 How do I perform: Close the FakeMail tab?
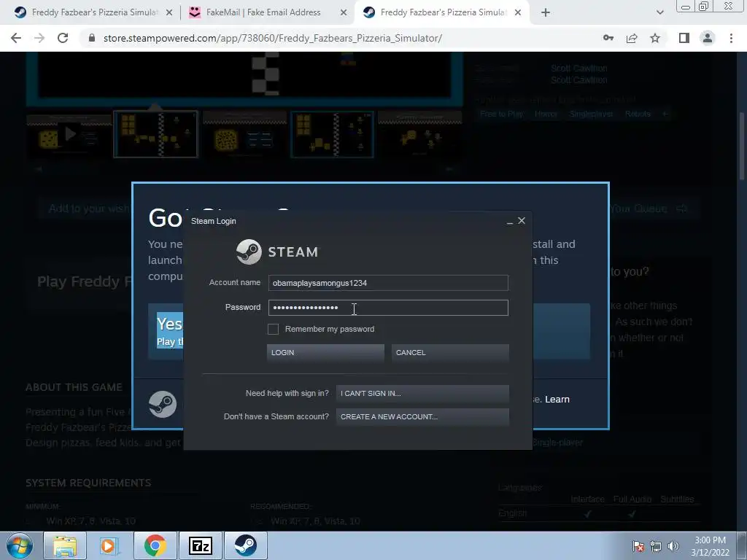(344, 12)
